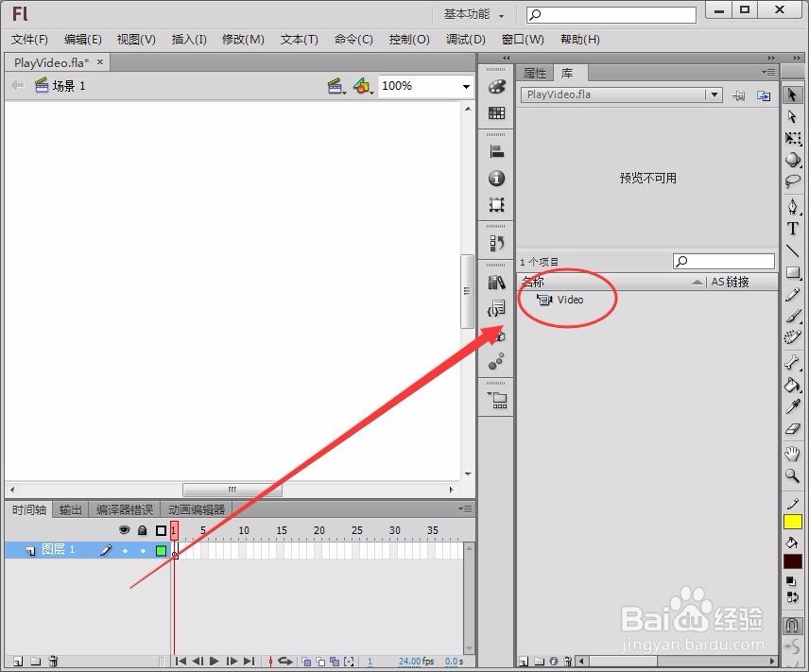Select the Lasso tool
The width and height of the screenshot is (809, 672).
(792, 181)
